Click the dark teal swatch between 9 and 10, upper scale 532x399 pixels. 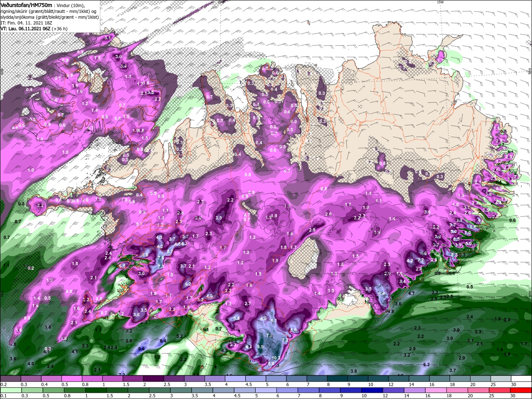click(x=357, y=379)
